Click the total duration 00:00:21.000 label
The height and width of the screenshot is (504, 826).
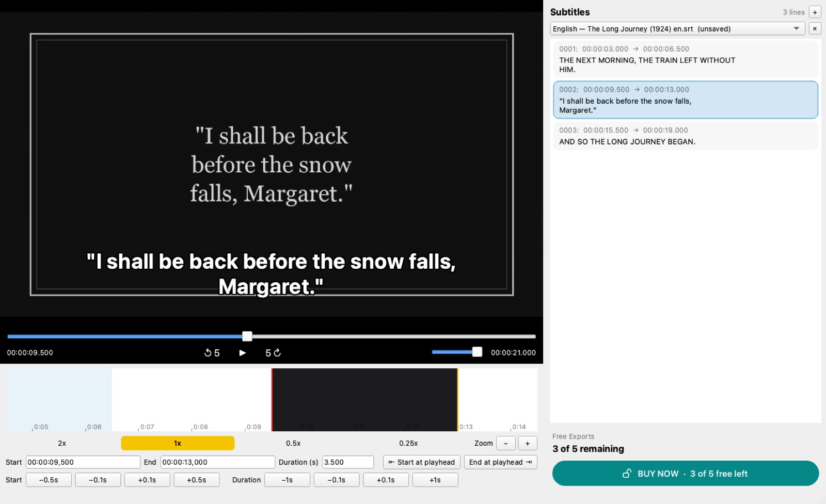[513, 353]
